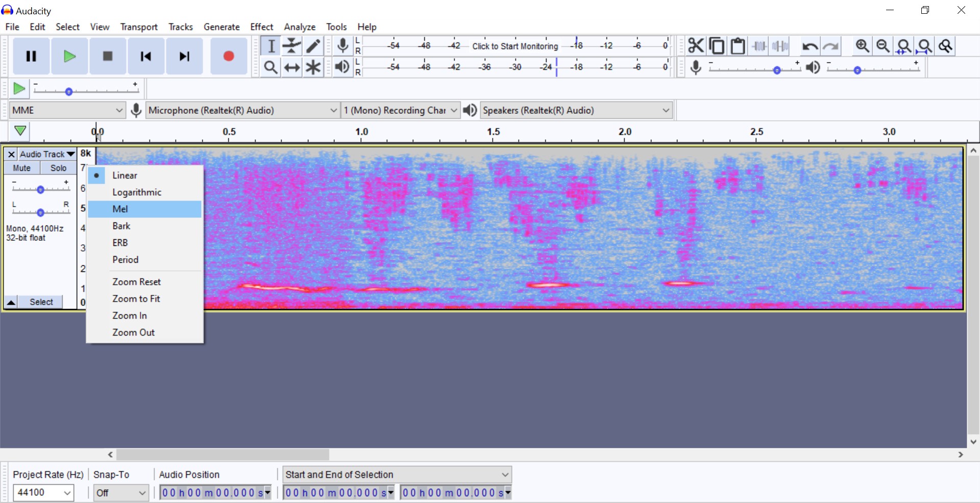
Task: Open the Generate menu
Action: [x=222, y=27]
